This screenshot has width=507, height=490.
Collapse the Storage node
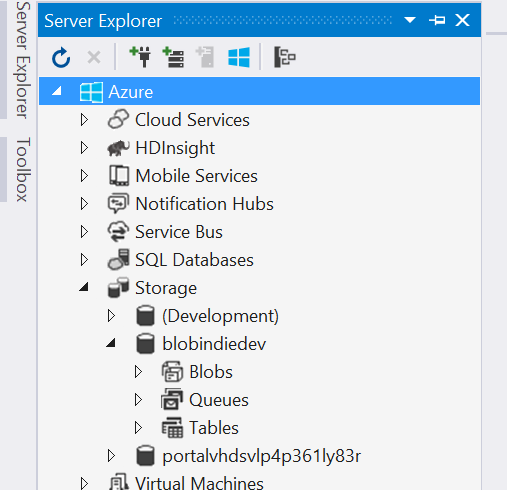pos(84,287)
